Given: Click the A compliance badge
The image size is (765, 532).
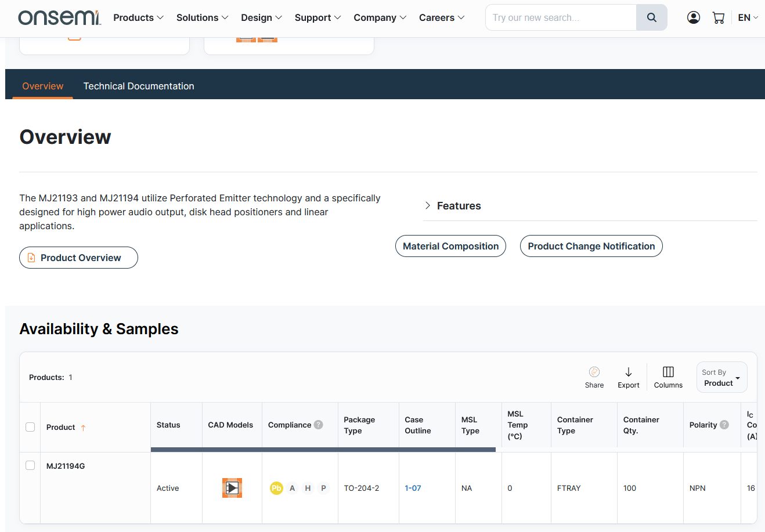Looking at the screenshot, I should (x=293, y=488).
